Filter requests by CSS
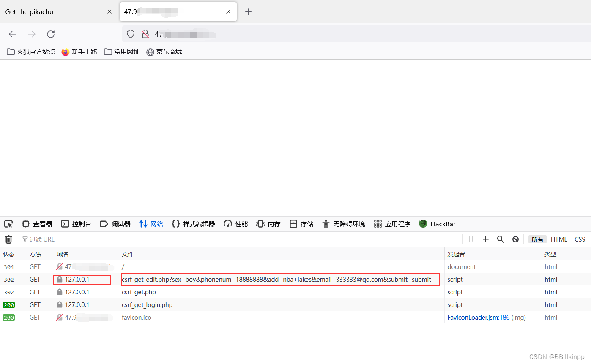The width and height of the screenshot is (591, 364). coord(580,239)
